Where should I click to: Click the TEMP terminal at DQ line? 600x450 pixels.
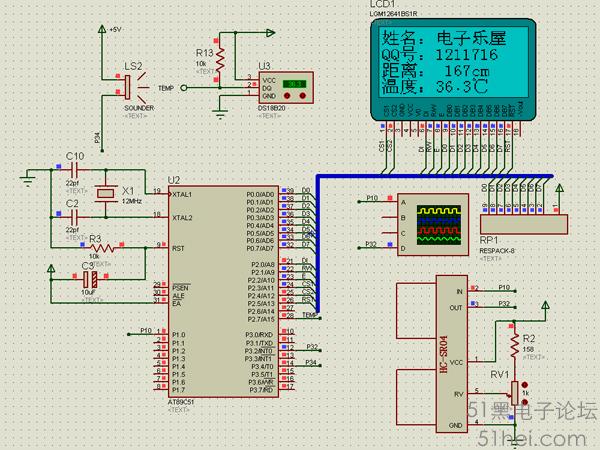point(184,88)
